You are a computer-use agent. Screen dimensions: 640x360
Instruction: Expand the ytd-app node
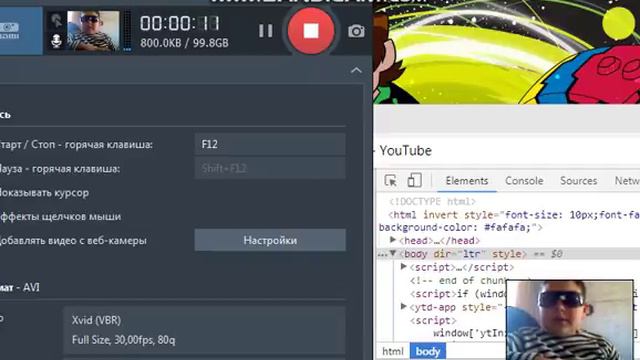point(404,306)
